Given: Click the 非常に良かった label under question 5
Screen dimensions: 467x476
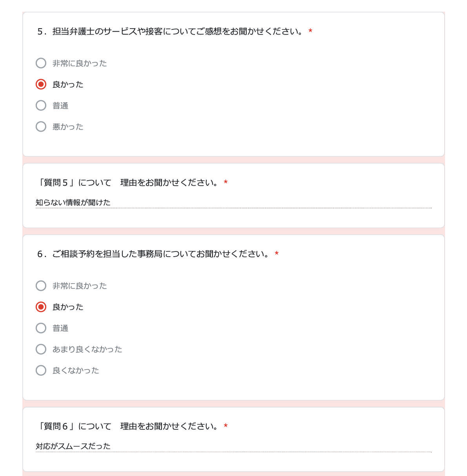Looking at the screenshot, I should click(x=80, y=63).
